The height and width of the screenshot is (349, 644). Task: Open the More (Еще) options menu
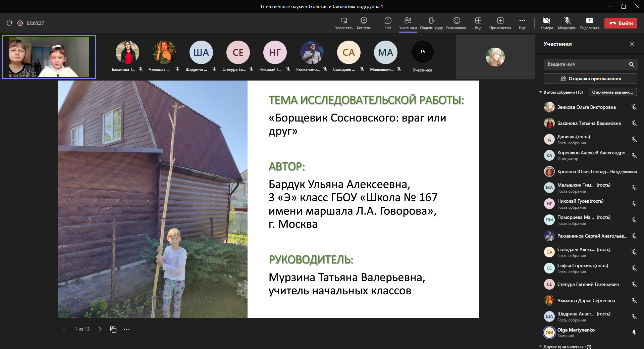click(x=522, y=23)
